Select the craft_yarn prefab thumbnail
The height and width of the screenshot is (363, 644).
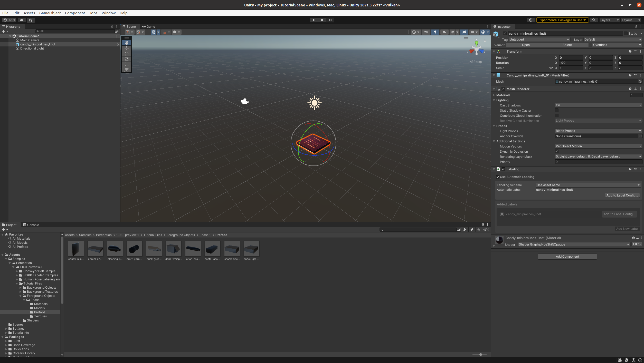(134, 249)
